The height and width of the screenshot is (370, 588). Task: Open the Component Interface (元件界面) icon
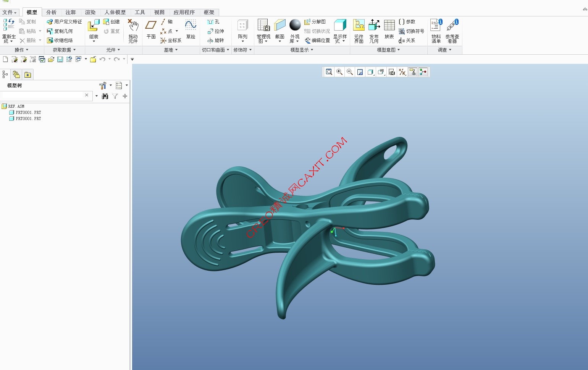pyautogui.click(x=359, y=25)
